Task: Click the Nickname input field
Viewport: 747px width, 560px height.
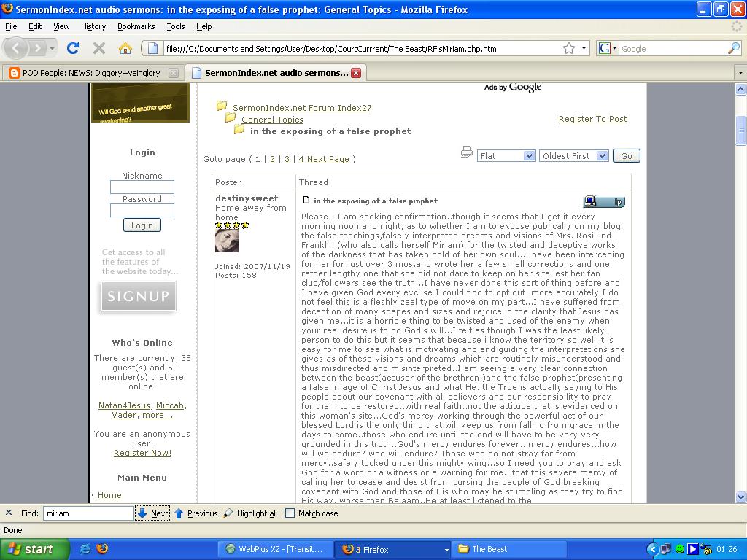Action: 142,187
